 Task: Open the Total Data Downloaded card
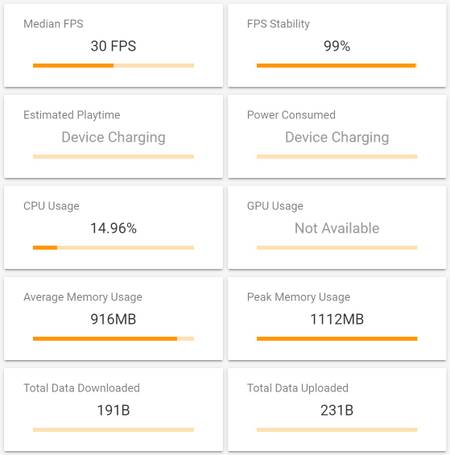[x=113, y=410]
